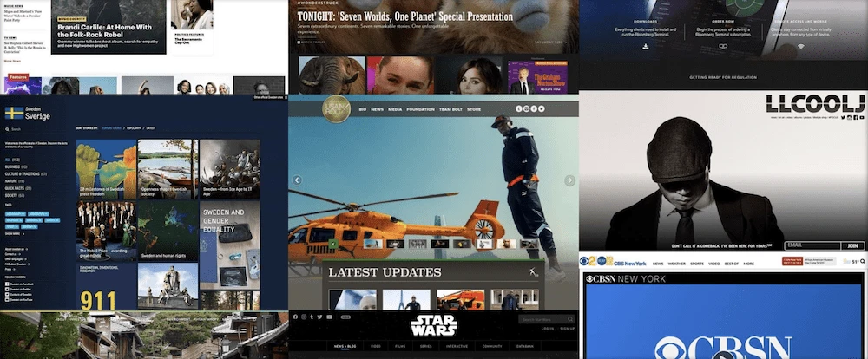Click the Twitter icon under the LL COOL J logo
Screen dimensions: 868x359
[843, 117]
